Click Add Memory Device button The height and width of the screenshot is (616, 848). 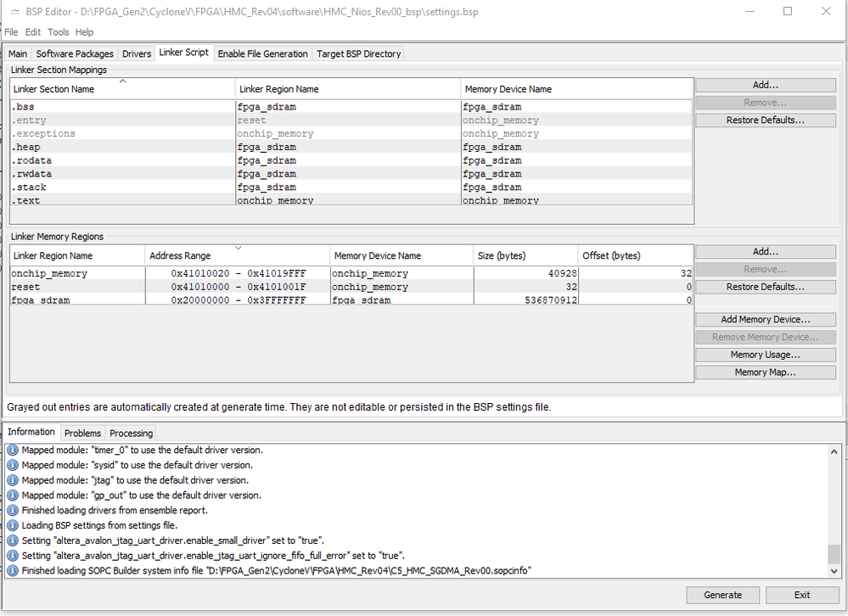click(x=765, y=320)
